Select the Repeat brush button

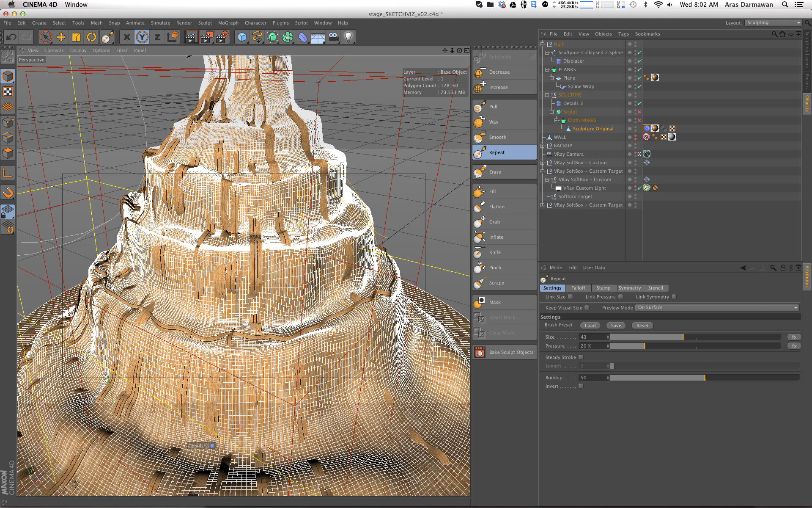(504, 152)
